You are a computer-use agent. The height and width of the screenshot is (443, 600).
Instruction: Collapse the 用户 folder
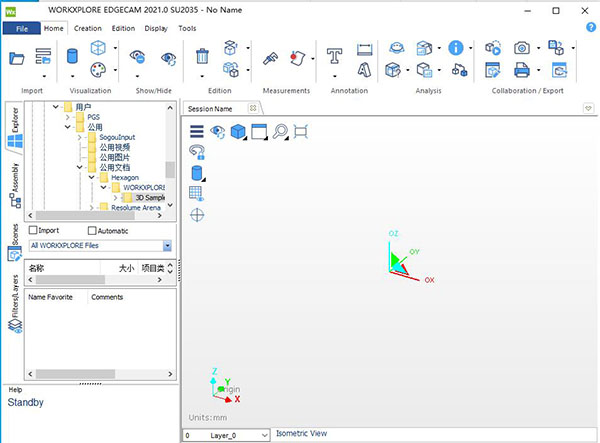pos(56,107)
